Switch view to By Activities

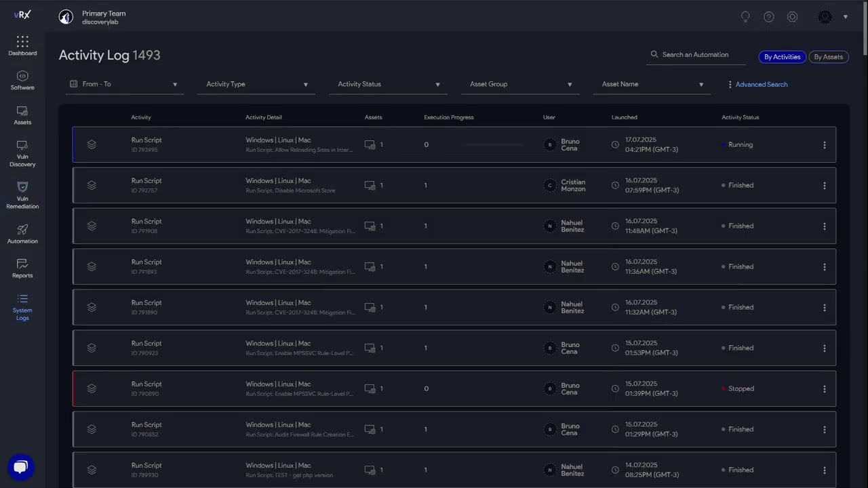click(x=782, y=57)
